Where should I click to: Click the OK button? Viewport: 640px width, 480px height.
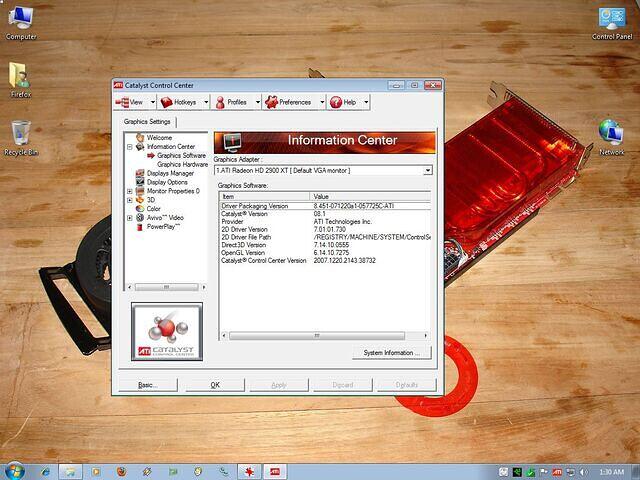(x=215, y=385)
